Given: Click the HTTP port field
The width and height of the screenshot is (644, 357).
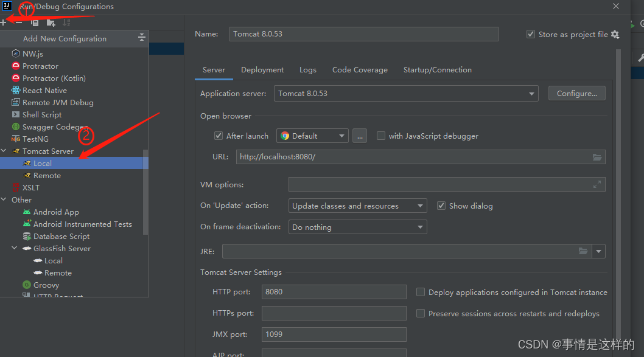Looking at the screenshot, I should click(x=334, y=292).
